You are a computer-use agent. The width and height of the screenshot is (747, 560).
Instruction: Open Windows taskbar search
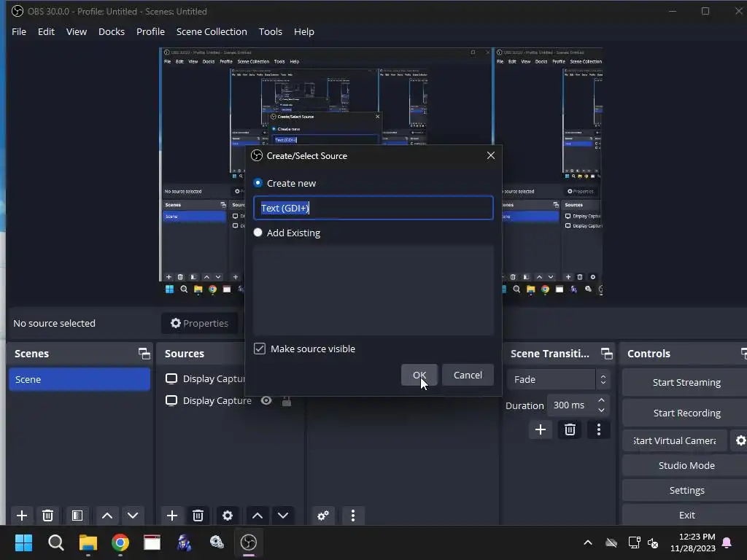pos(55,542)
